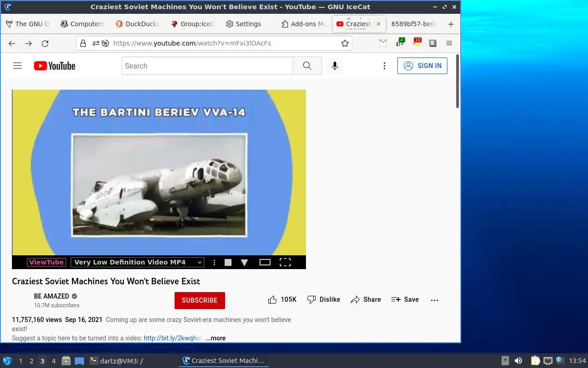Go forward using the browser forward arrow
Viewport: 588px width, 368px height.
point(28,43)
